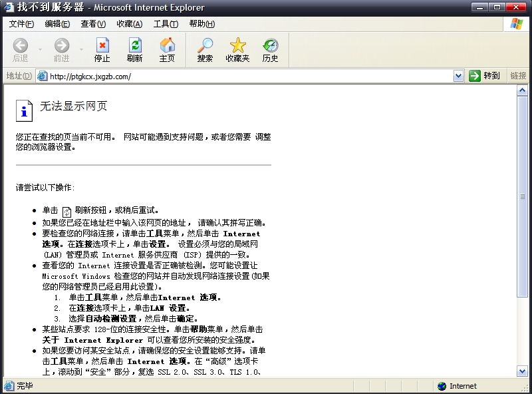
Task: Click the vertical scrollbar down arrow
Action: tap(522, 371)
